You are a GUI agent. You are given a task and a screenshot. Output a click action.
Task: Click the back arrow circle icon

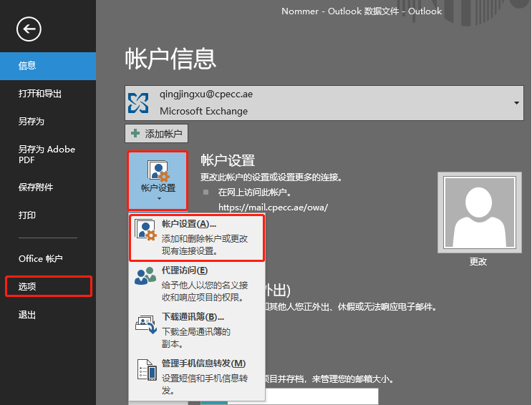click(29, 29)
